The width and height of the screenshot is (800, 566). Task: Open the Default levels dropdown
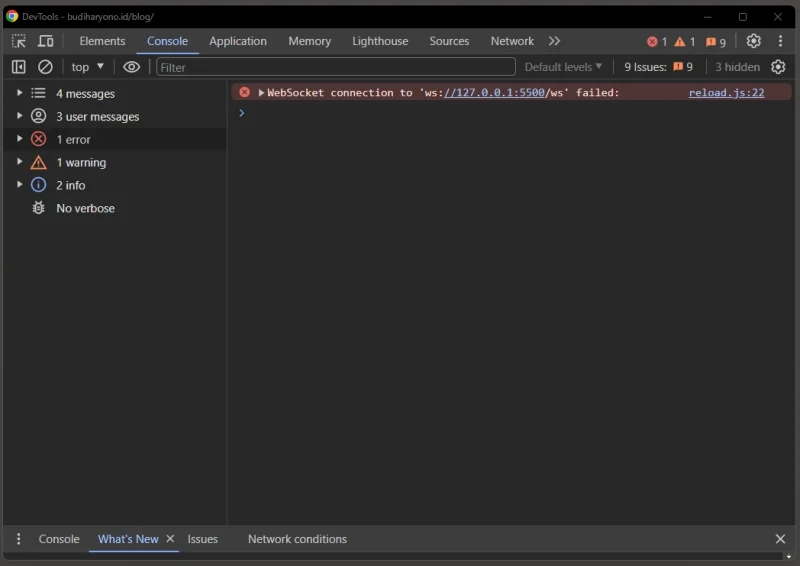click(563, 67)
